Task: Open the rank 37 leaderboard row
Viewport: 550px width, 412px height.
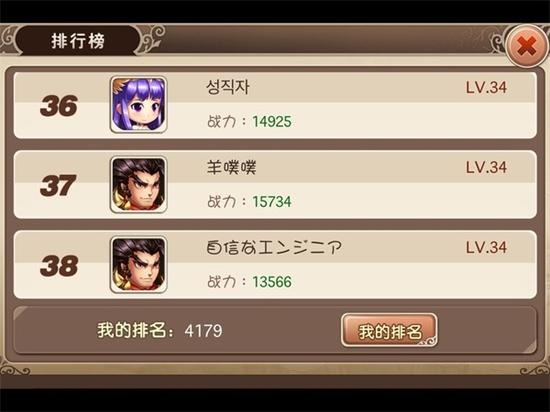Action: (x=275, y=185)
